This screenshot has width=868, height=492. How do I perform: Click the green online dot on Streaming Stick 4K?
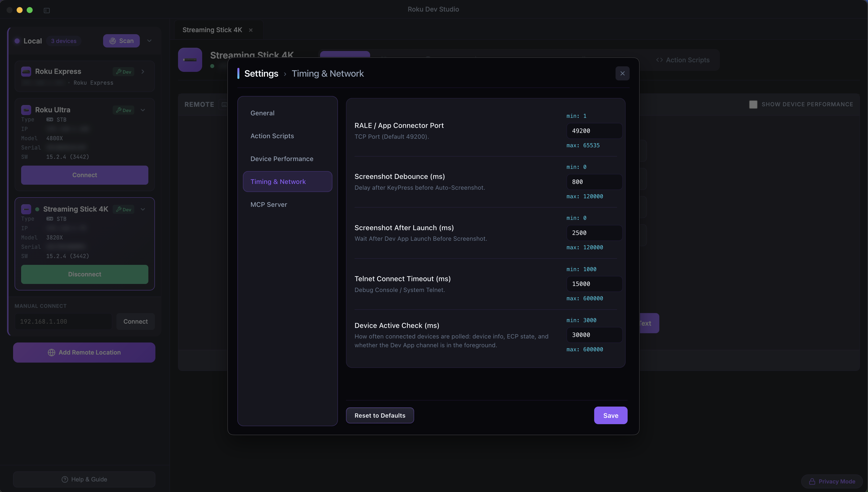(37, 210)
